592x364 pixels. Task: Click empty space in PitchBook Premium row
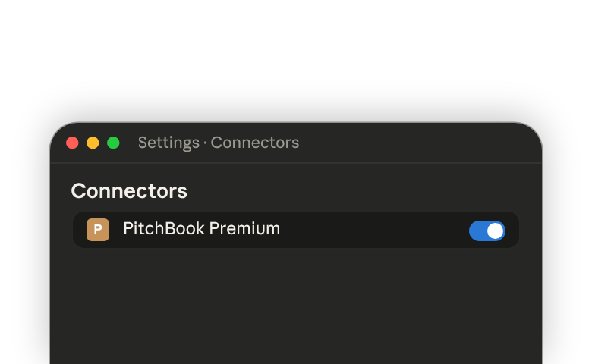[x=373, y=230]
